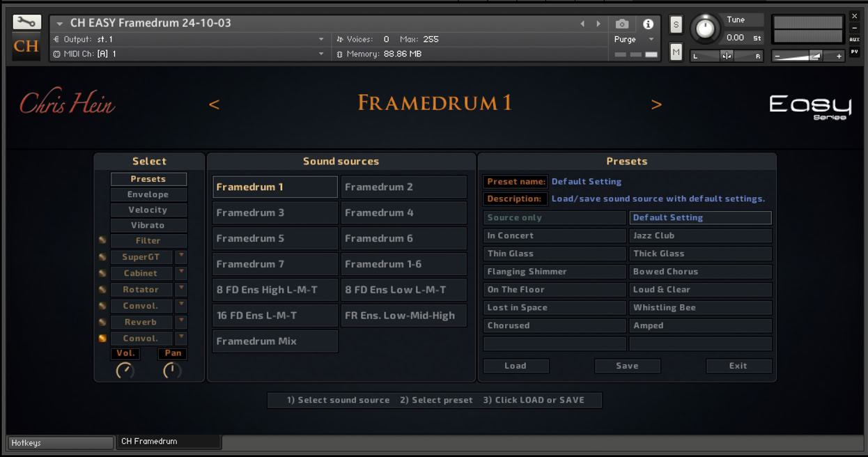Image resolution: width=868 pixels, height=457 pixels.
Task: Go to the previous instrument arrow in header
Action: pos(583,24)
